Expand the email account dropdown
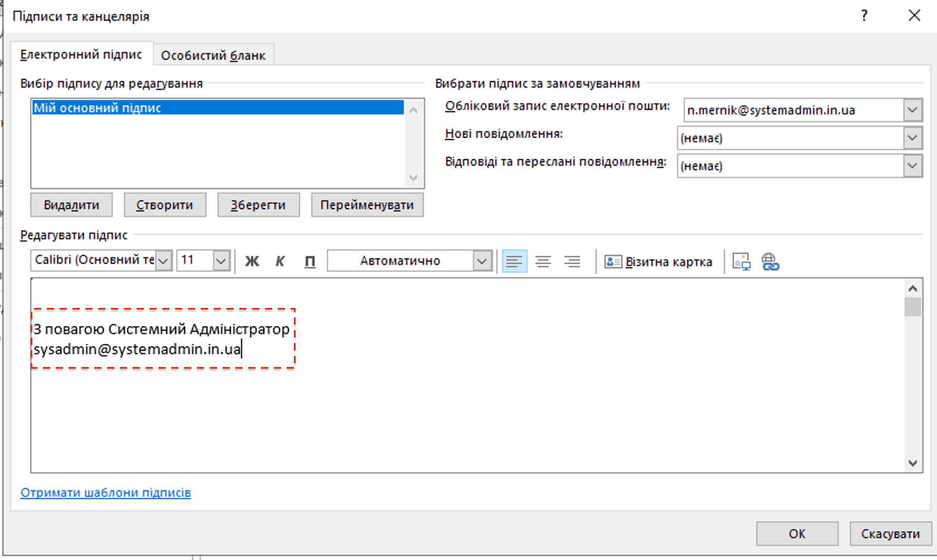Image resolution: width=937 pixels, height=560 pixels. click(x=912, y=110)
